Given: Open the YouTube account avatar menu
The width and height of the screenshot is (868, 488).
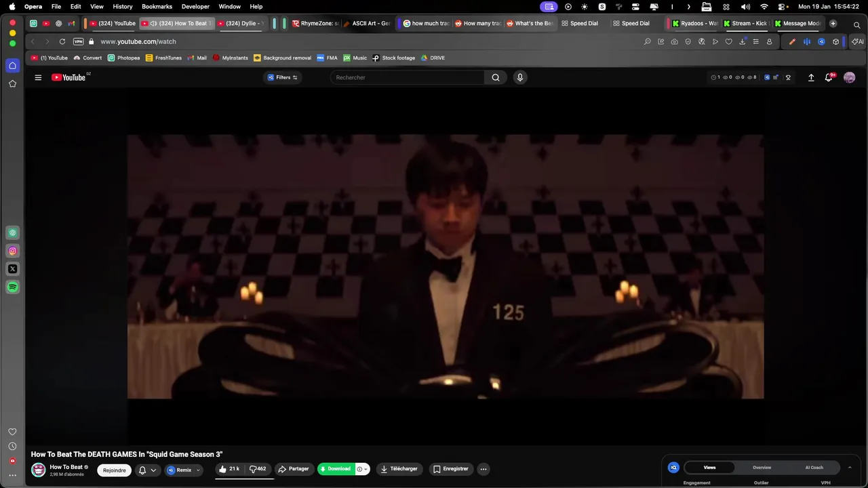Looking at the screenshot, I should coord(849,77).
